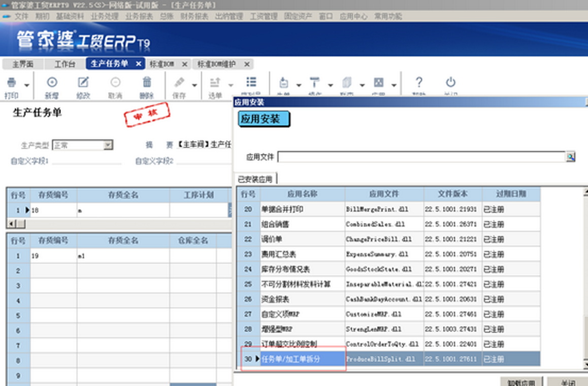
Task: Expand the arrow next to 保存
Action: click(x=194, y=85)
